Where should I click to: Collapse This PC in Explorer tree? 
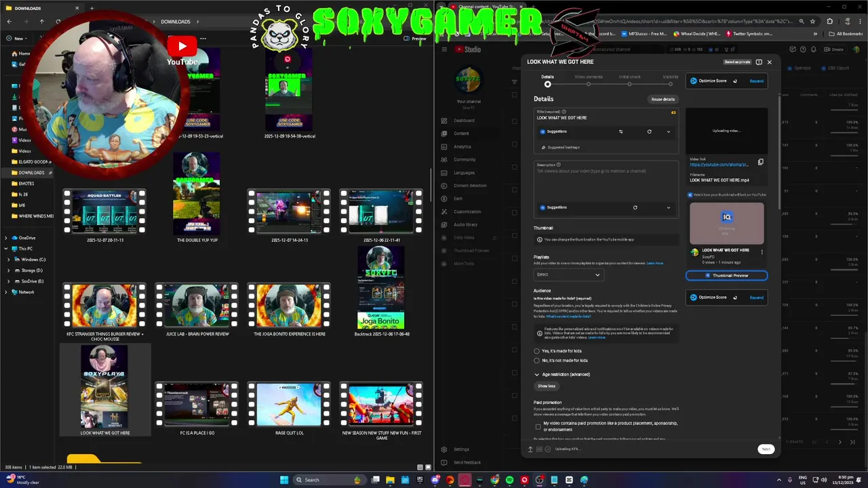click(x=6, y=249)
